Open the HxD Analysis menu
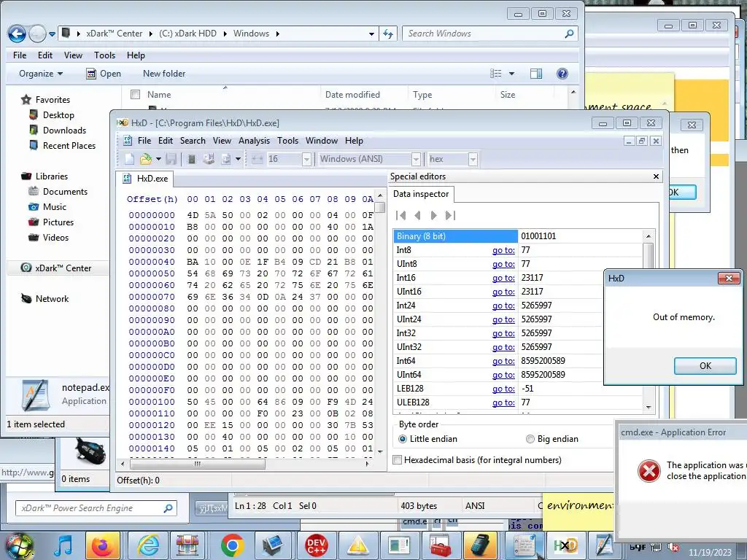Image resolution: width=747 pixels, height=560 pixels. [254, 141]
